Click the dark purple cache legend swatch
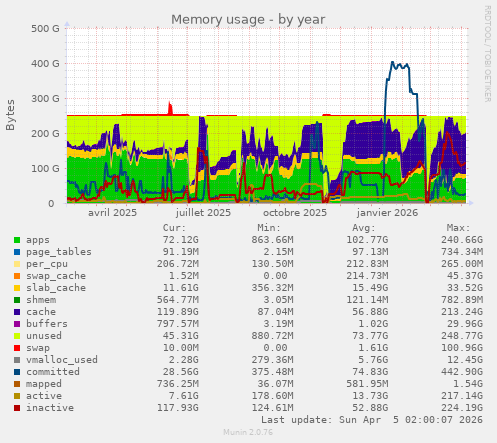Viewport: 497px width, 443px height. [17, 312]
